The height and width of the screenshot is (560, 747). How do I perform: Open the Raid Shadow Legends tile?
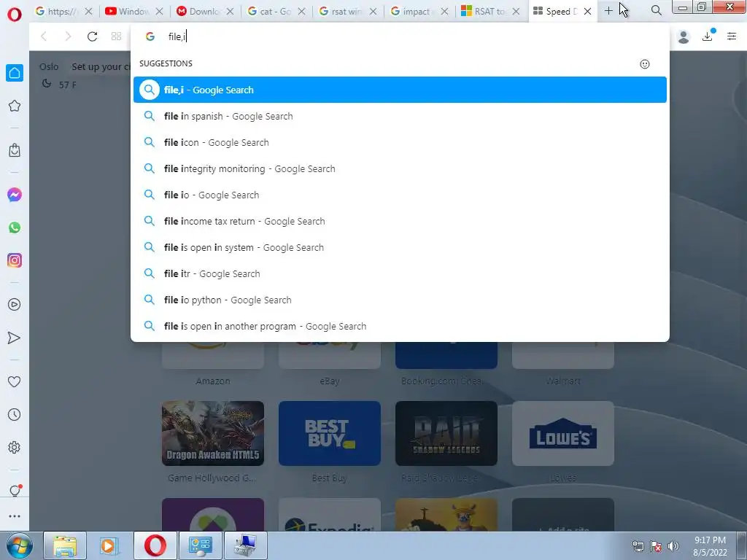446,433
